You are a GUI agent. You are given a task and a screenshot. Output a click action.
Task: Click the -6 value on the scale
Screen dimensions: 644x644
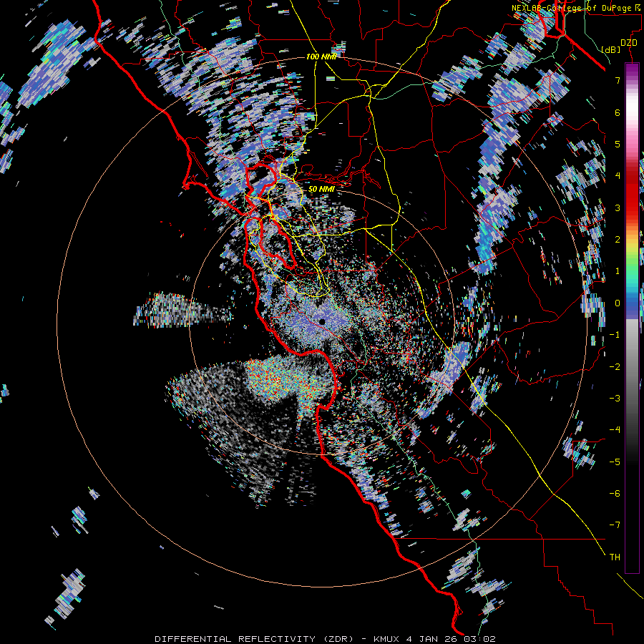615,494
